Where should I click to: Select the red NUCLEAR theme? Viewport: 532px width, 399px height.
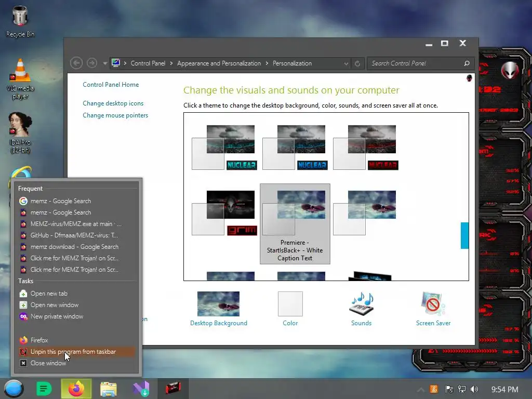365,148
